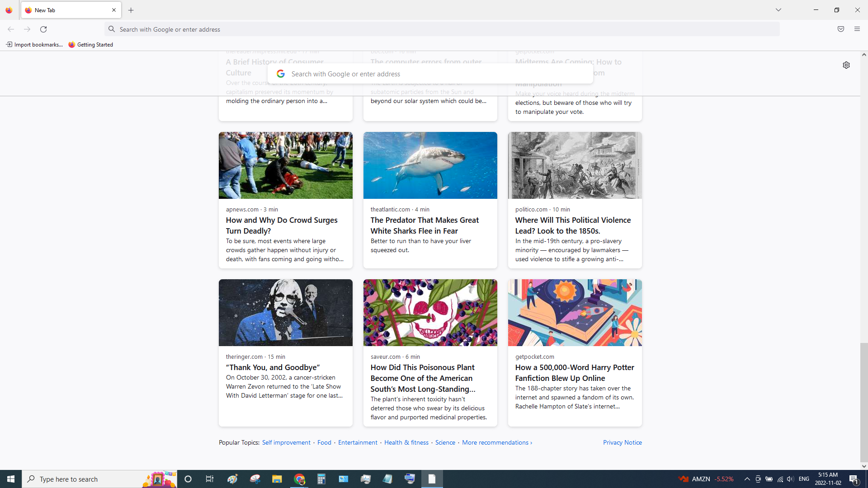Expand the list all tabs dropdown
This screenshot has height=488, width=868.
pos(778,10)
